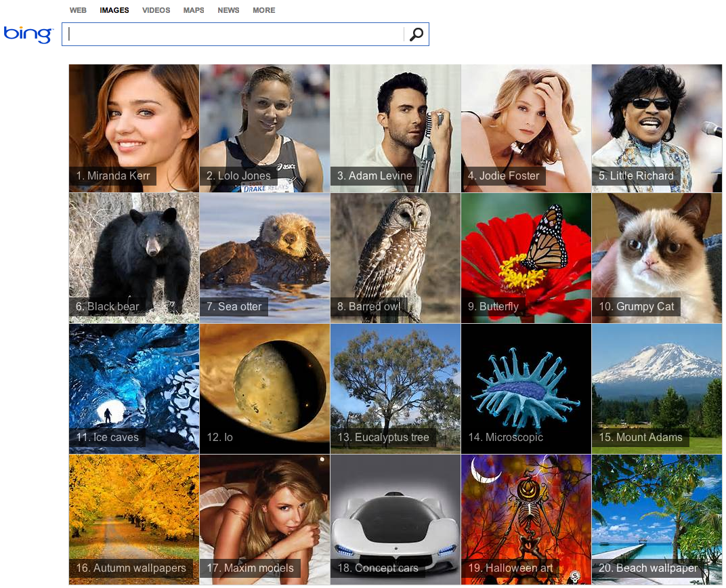This screenshot has height=588, width=726.
Task: Select the IMAGES tab
Action: point(114,10)
